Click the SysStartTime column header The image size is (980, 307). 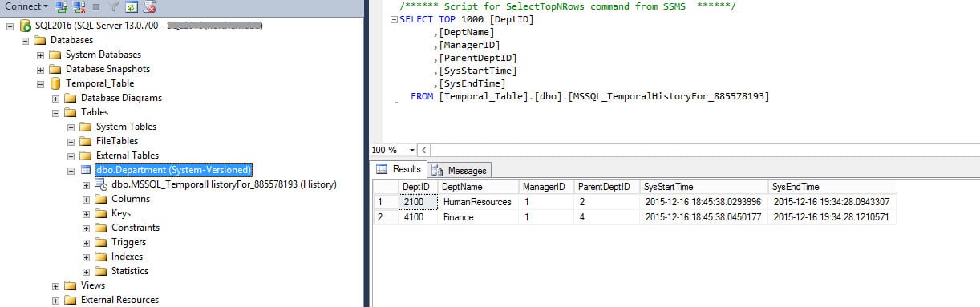pyautogui.click(x=704, y=187)
